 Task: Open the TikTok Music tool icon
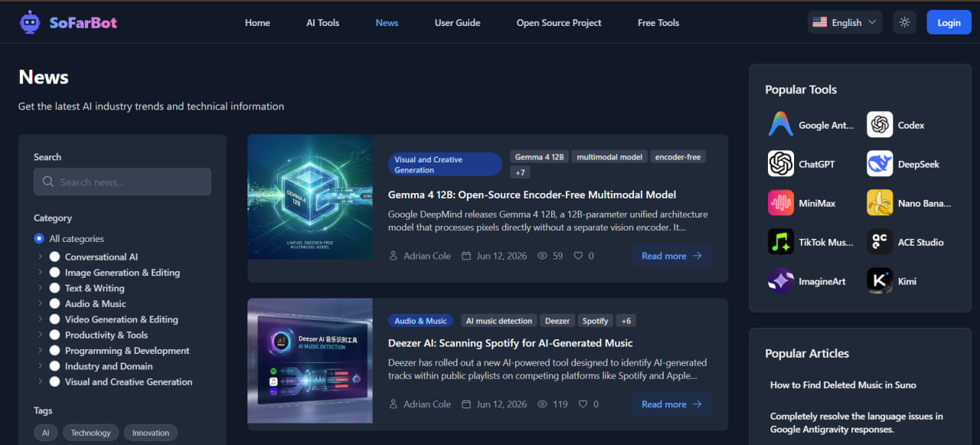pyautogui.click(x=781, y=242)
